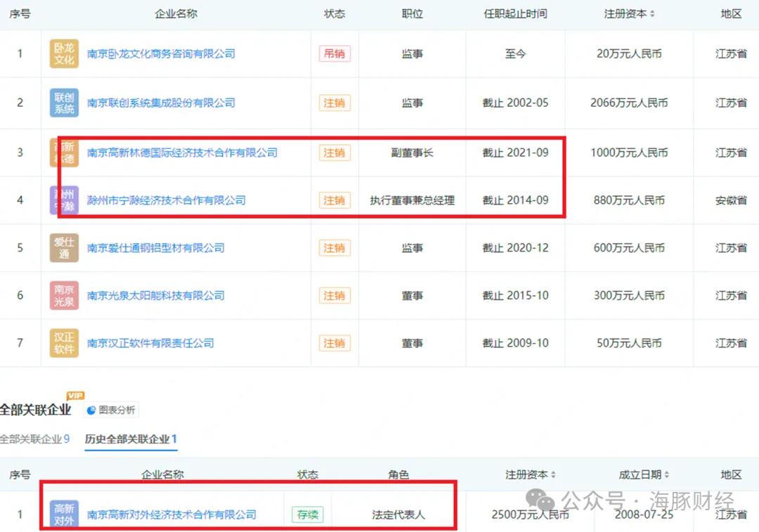Screen dimensions: 759x532
Task: Click the 任职起止时间 column header
Action: tap(516, 14)
